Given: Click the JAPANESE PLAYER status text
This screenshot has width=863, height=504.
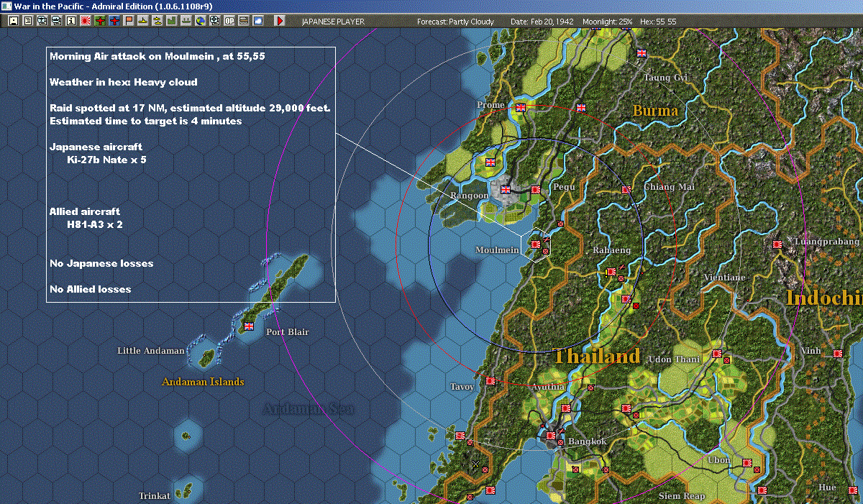Looking at the screenshot, I should pos(333,22).
